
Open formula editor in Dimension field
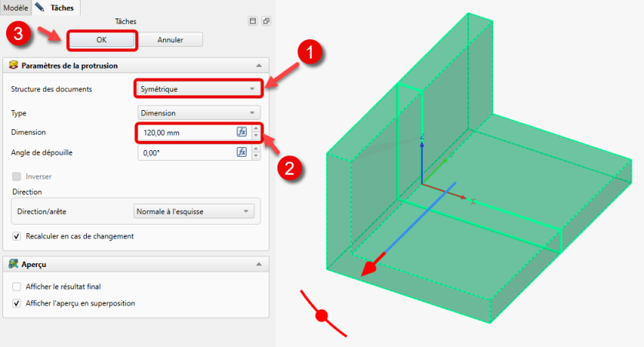pos(241,132)
